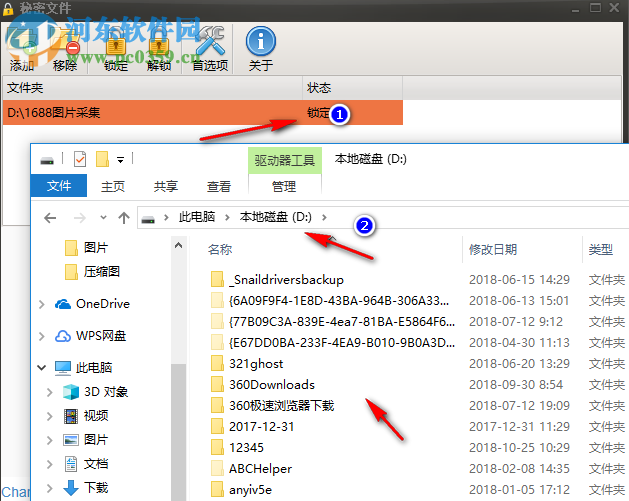This screenshot has height=501, width=629.
Task: Open the recent locations dropdown arrow
Action: [x=103, y=218]
